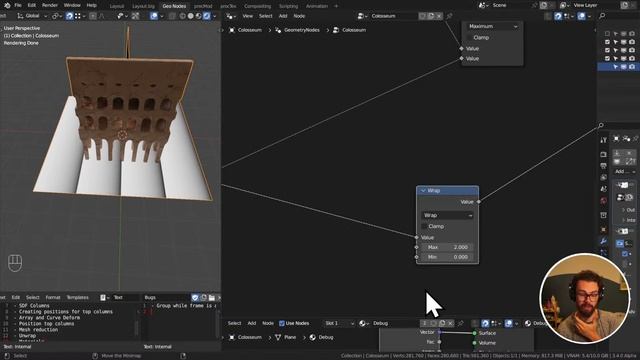
Task: Toggle node editor overlays button
Action: (581, 16)
